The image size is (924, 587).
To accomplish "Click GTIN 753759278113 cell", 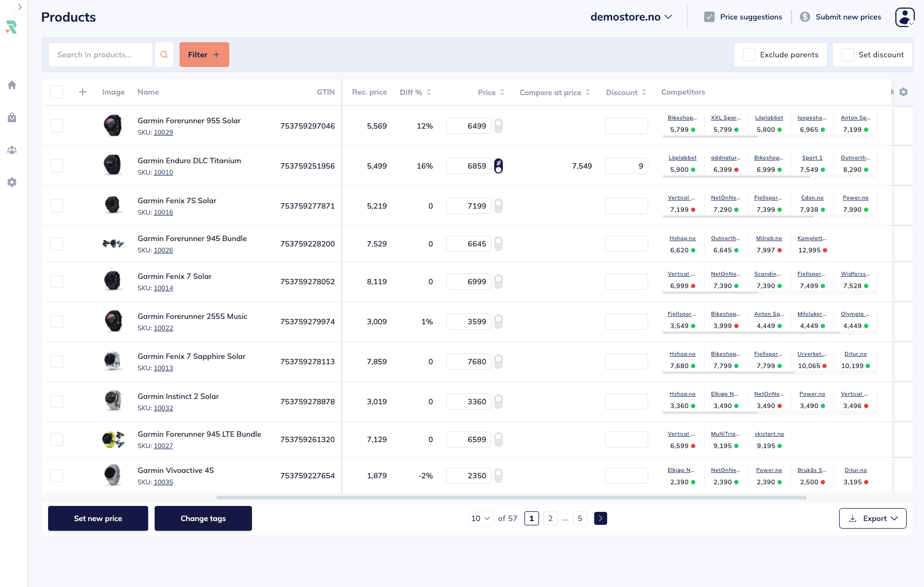I will (x=307, y=362).
